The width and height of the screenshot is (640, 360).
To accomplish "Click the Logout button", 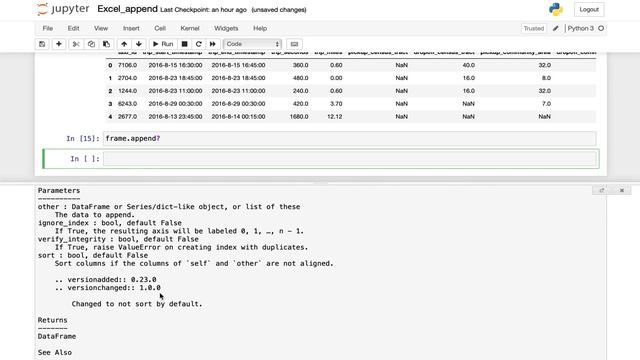I will [589, 9].
